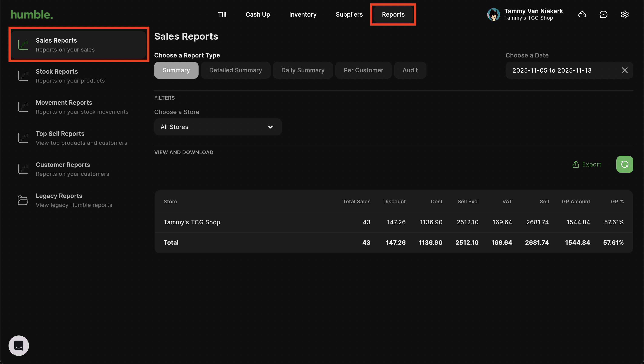Open the chat messages icon

(603, 14)
